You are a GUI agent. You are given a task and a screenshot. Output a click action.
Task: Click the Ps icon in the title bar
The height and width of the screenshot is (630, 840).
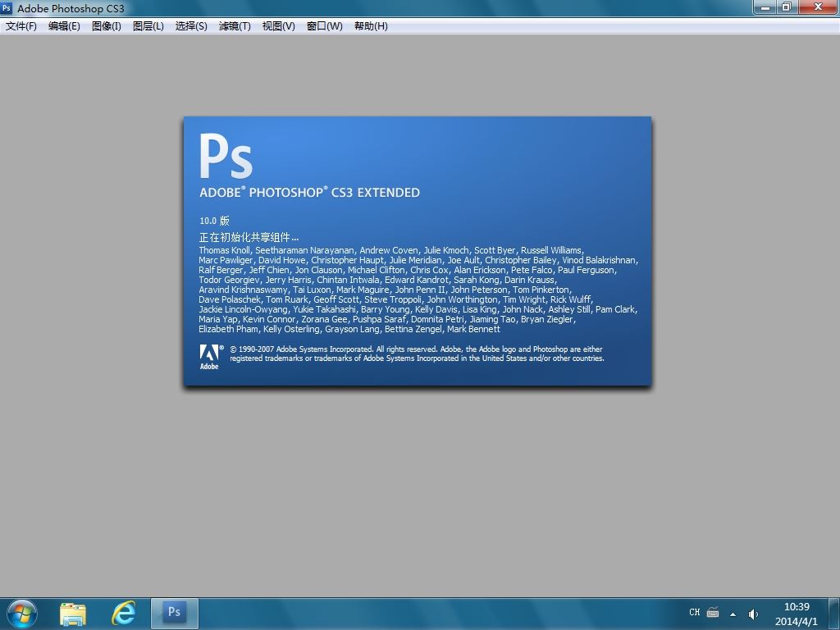pos(7,8)
